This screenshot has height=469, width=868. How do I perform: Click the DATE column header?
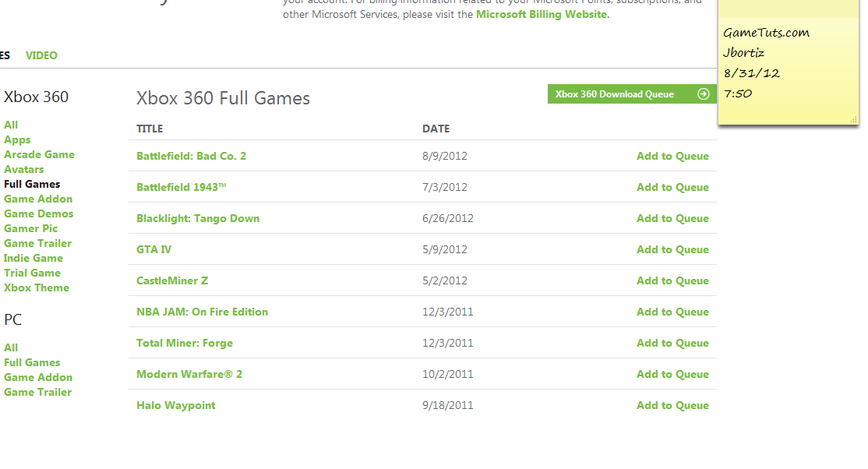coord(436,129)
